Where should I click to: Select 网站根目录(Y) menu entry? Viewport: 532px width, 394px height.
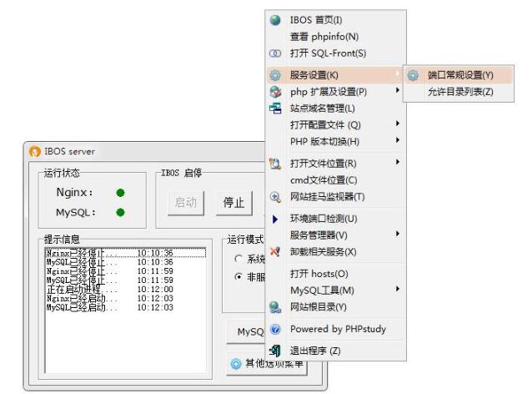pos(335,307)
